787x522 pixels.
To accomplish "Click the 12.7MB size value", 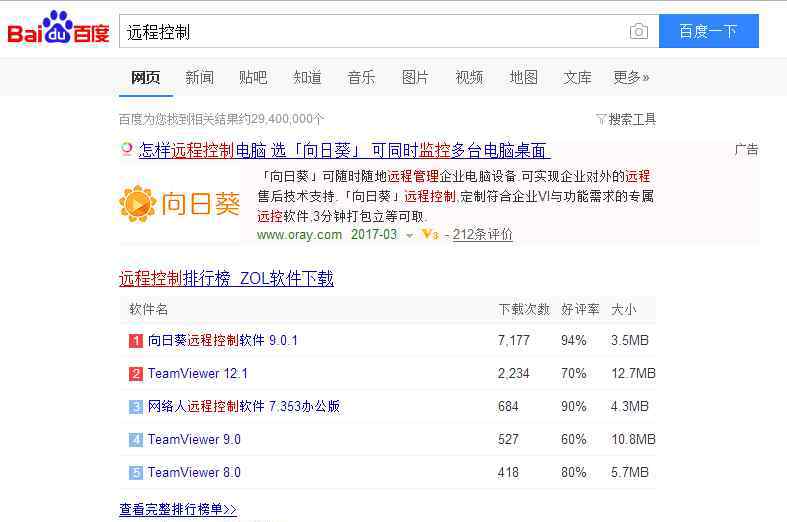I will [633, 373].
